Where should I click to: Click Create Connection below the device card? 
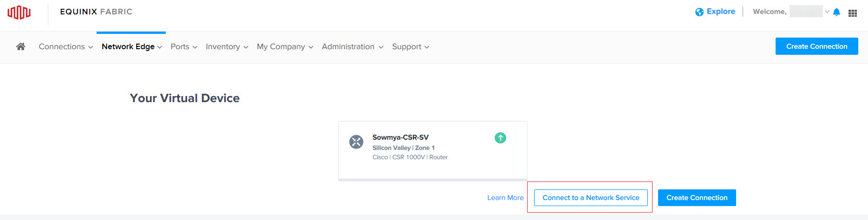pyautogui.click(x=697, y=198)
